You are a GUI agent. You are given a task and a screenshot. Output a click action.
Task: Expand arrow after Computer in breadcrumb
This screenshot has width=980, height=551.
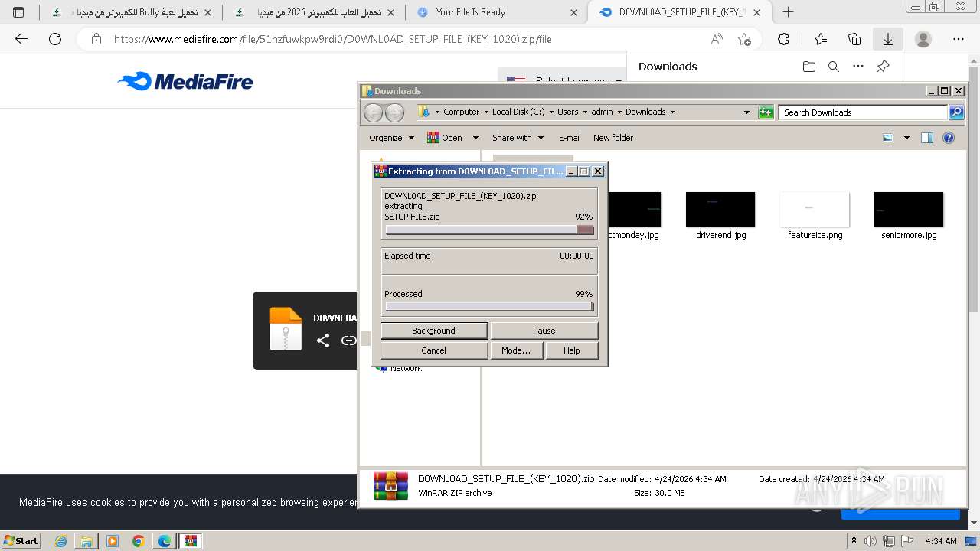click(486, 112)
